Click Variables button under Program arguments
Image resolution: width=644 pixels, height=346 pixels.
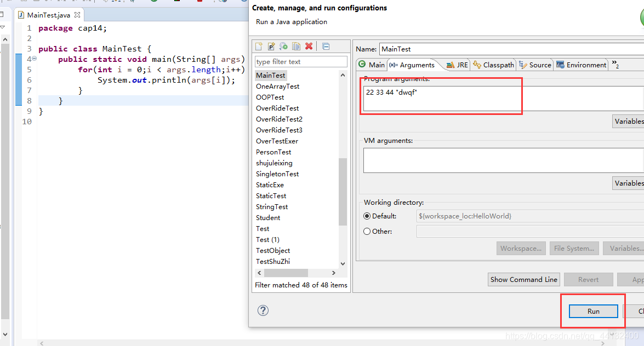point(629,121)
